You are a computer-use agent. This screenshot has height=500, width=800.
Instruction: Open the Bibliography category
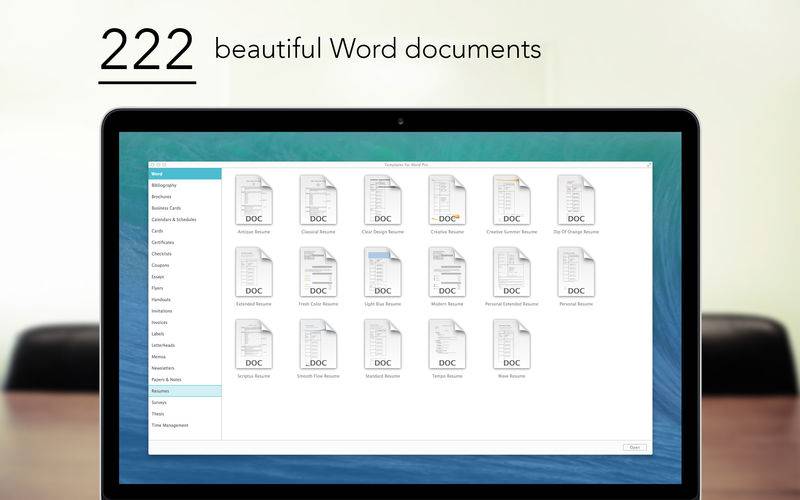click(185, 185)
